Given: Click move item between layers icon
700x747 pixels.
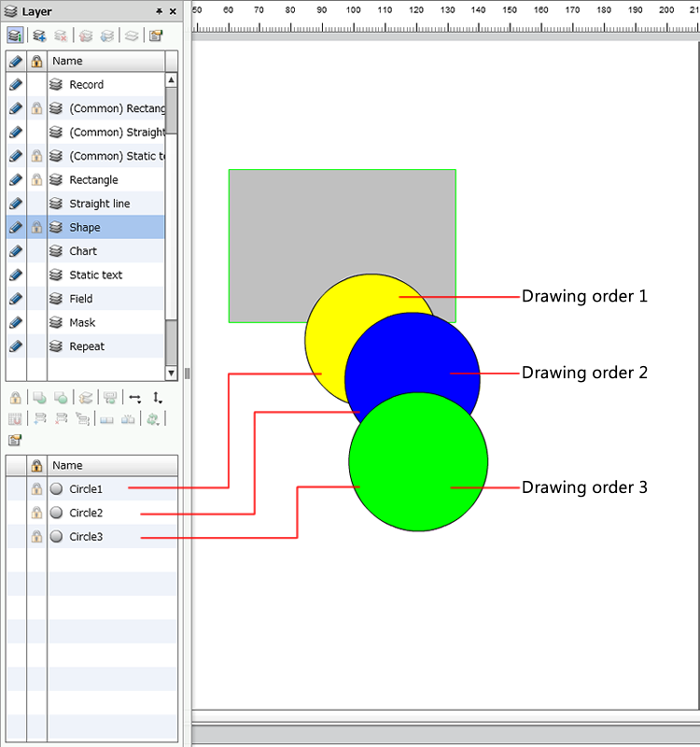Looking at the screenshot, I should coord(86,398).
